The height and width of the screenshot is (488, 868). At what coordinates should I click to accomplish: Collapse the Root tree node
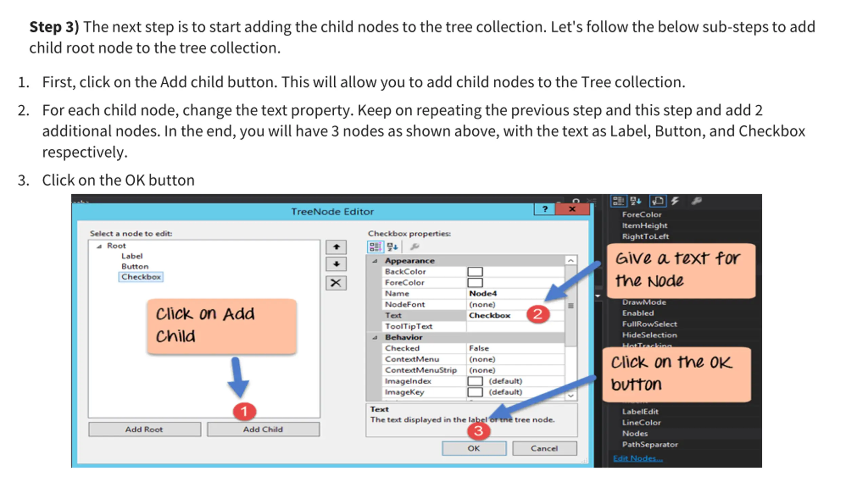pos(99,246)
